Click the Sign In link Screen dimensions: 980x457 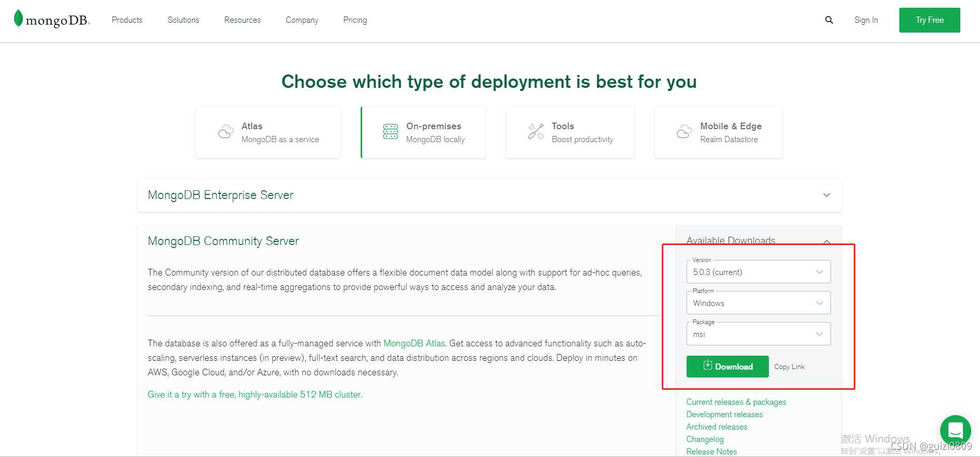866,20
